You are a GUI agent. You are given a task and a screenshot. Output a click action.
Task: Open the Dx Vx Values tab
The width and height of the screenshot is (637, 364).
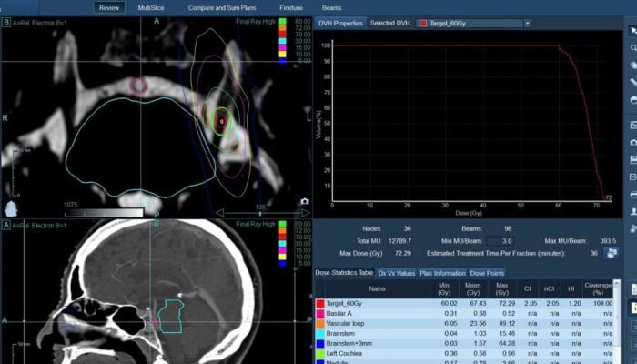(x=396, y=273)
